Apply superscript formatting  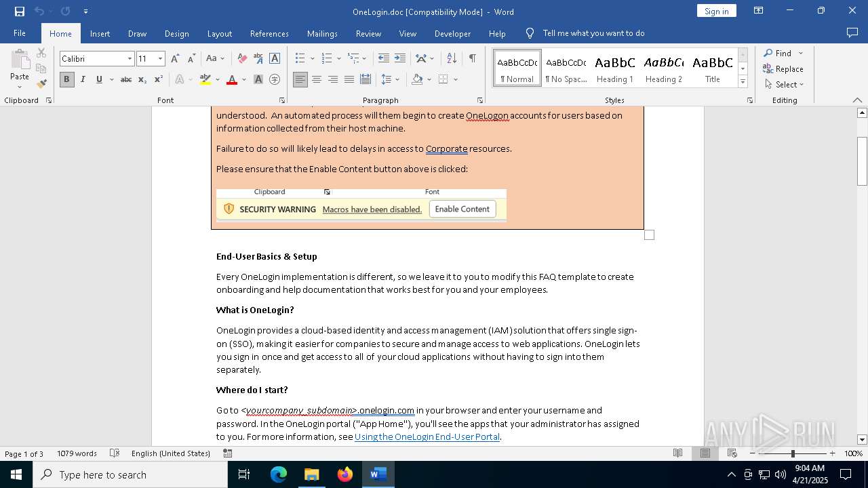[x=159, y=79]
